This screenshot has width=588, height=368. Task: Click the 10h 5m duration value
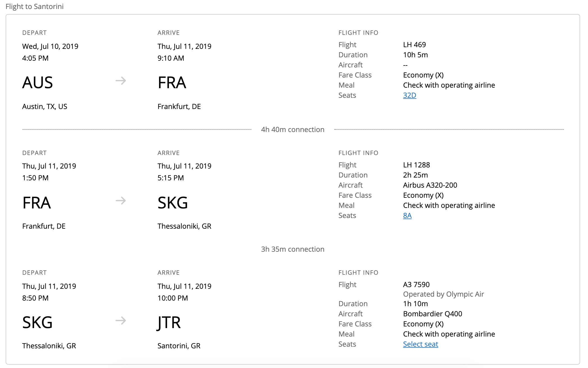click(x=415, y=55)
